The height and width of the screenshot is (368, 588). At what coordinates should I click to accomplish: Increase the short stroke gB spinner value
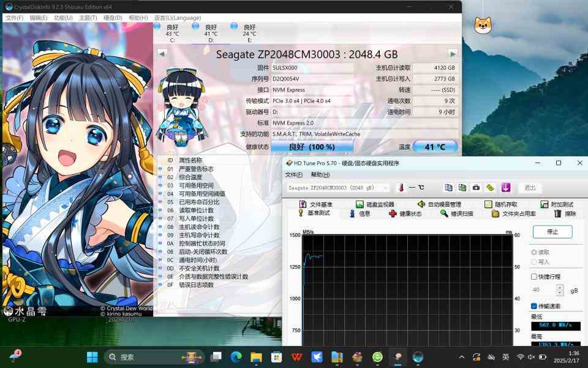point(560,286)
